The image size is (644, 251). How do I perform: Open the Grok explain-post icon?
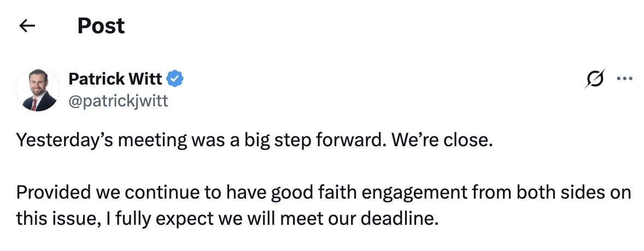[593, 80]
